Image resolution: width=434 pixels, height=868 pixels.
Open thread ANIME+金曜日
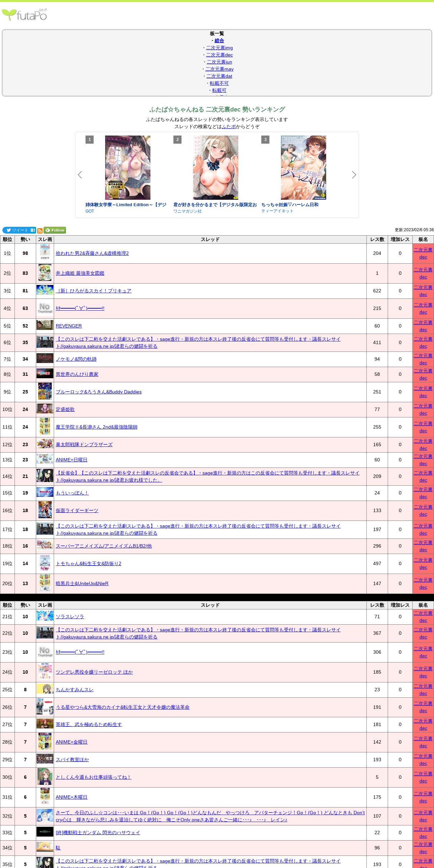point(72,742)
